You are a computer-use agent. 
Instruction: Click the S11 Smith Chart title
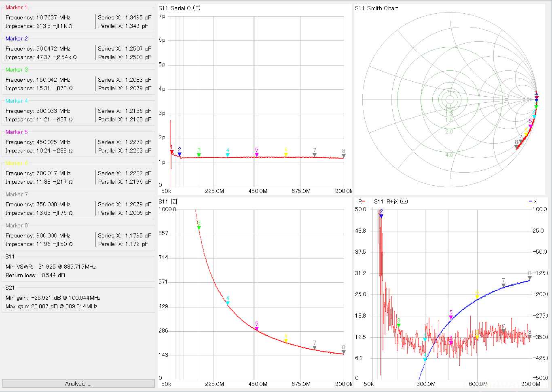pyautogui.click(x=376, y=8)
